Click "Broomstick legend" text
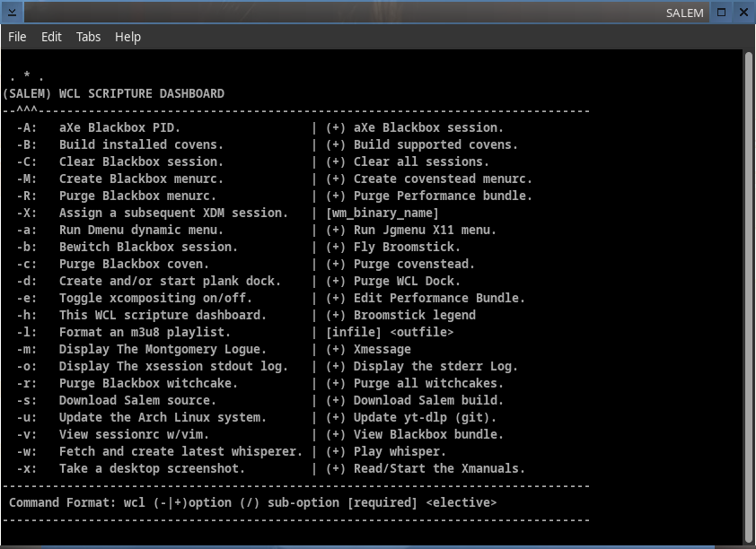The width and height of the screenshot is (756, 549). [415, 315]
